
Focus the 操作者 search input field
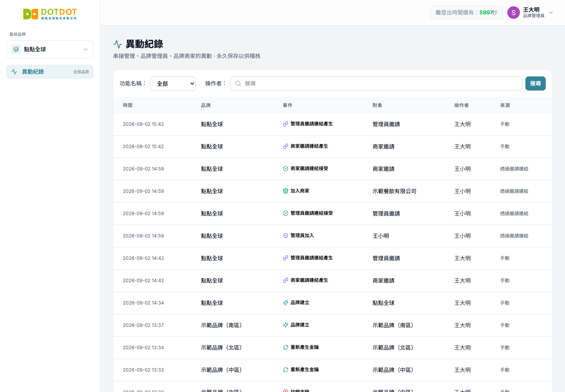click(376, 83)
